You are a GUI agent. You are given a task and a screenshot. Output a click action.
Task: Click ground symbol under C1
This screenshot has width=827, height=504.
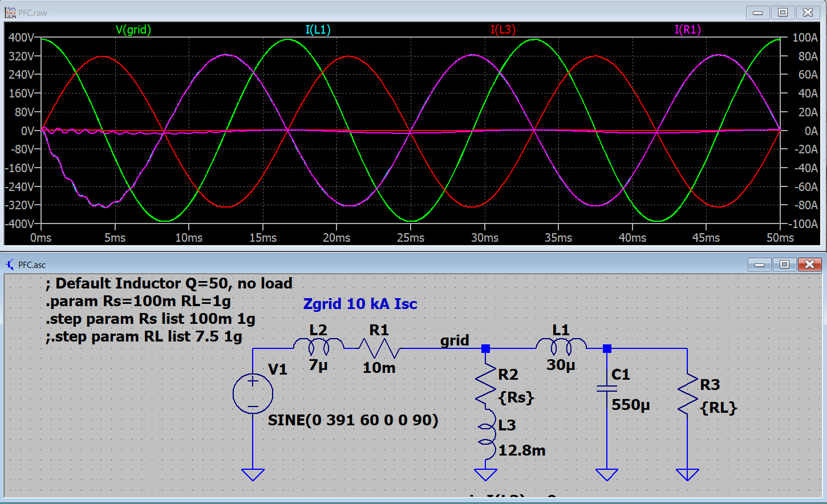tap(607, 474)
